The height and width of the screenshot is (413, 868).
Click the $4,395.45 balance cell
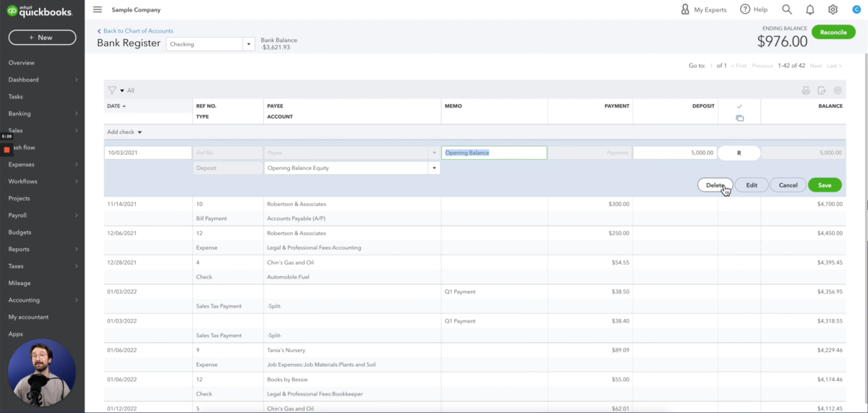point(830,263)
